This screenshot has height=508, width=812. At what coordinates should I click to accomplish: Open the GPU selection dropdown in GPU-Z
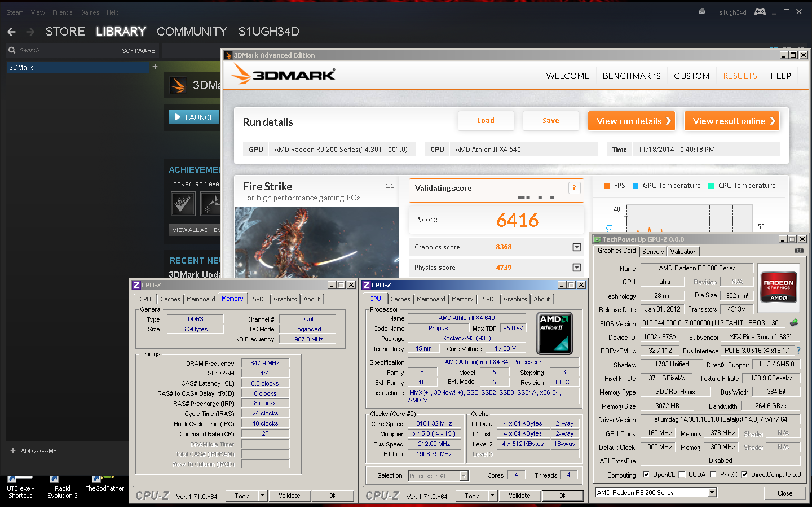coord(712,493)
